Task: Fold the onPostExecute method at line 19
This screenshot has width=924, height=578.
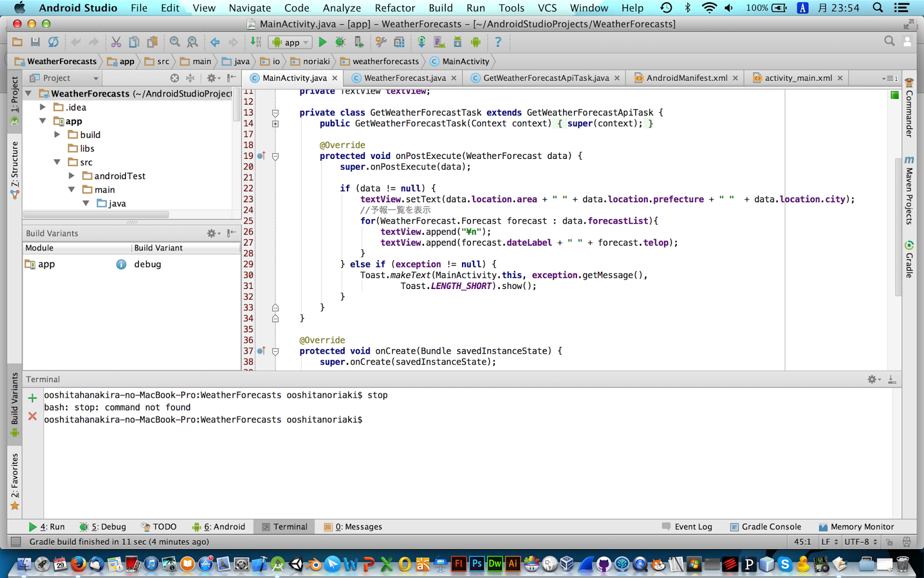Action: tap(275, 156)
